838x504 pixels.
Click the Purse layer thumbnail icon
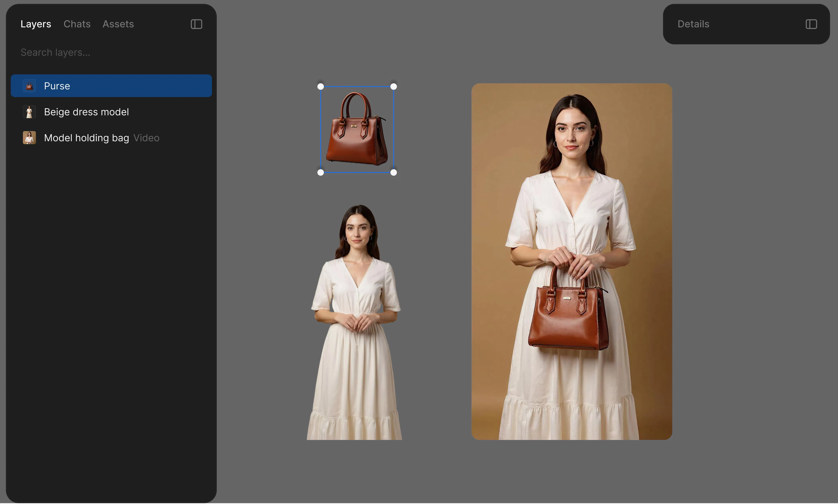(29, 86)
